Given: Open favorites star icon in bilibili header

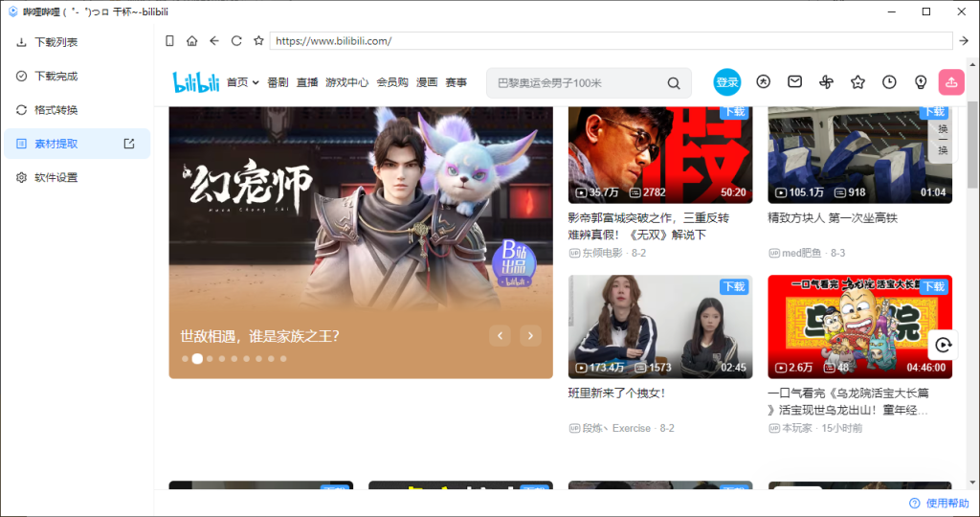Looking at the screenshot, I should [857, 82].
